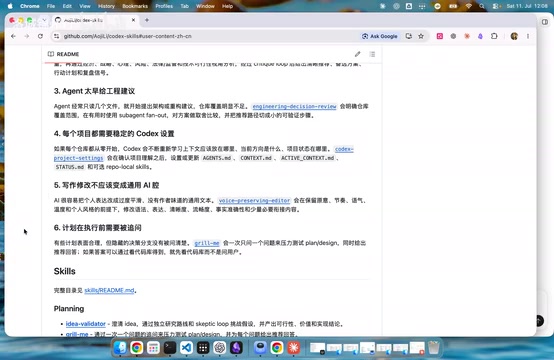The width and height of the screenshot is (554, 360).
Task: Click the gray round extension icon
Action: pyautogui.click(x=453, y=36)
